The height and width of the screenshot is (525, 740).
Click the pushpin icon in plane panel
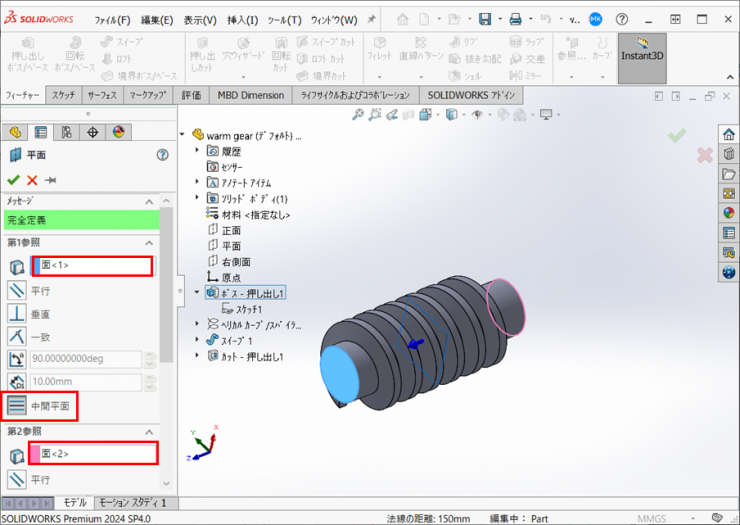[x=50, y=179]
